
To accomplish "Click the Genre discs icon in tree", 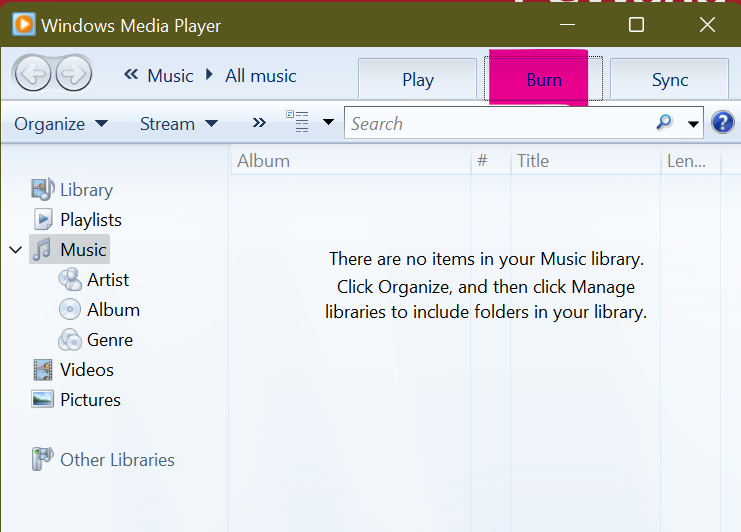I will 70,340.
